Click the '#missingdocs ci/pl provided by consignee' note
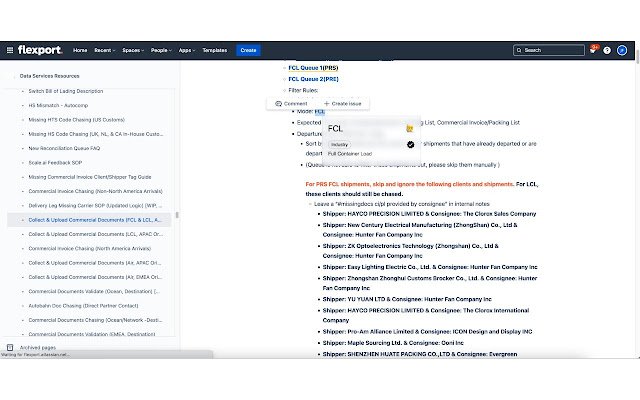640x400 pixels. point(402,204)
